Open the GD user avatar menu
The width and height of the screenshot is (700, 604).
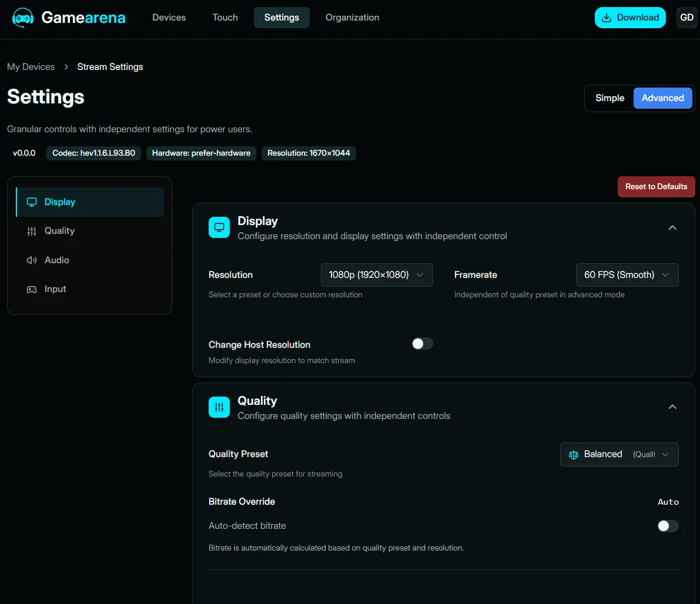(x=686, y=18)
